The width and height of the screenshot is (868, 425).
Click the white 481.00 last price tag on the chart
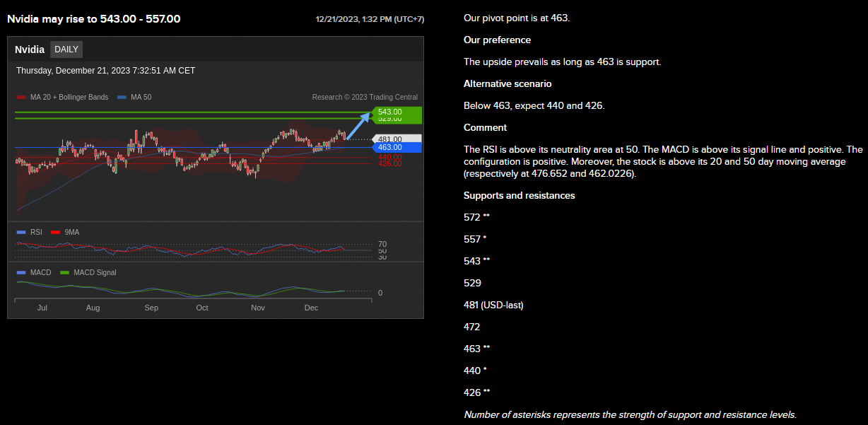(x=396, y=139)
